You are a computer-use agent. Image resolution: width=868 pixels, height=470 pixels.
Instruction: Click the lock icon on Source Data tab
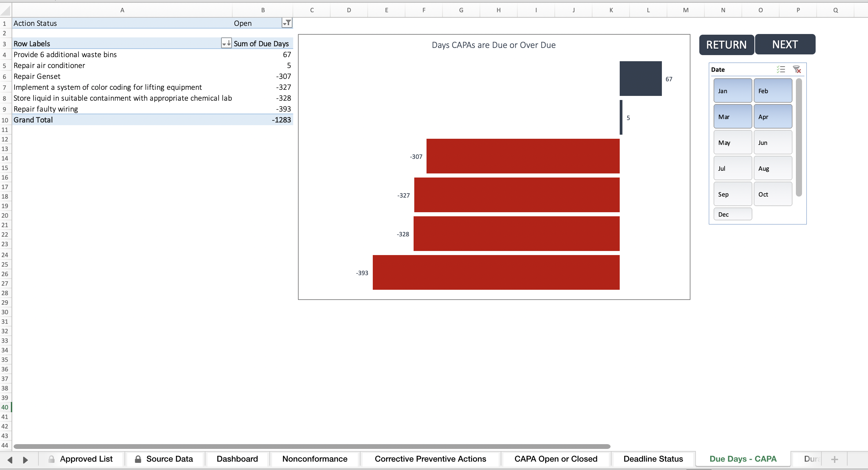[x=138, y=458]
